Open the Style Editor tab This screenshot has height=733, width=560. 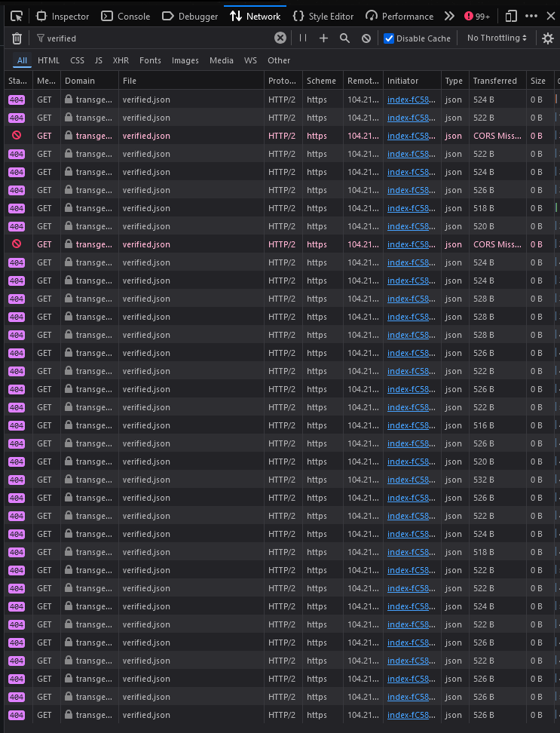323,17
